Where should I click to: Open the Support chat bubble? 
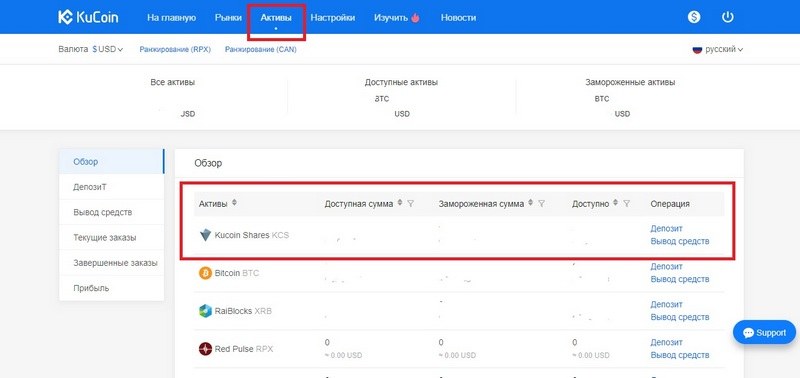(764, 333)
